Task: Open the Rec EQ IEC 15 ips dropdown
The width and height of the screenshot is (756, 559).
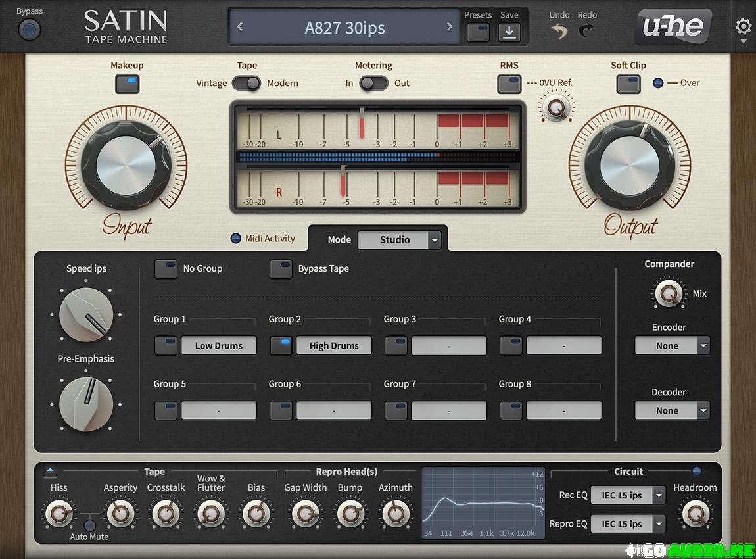Action: [628, 495]
